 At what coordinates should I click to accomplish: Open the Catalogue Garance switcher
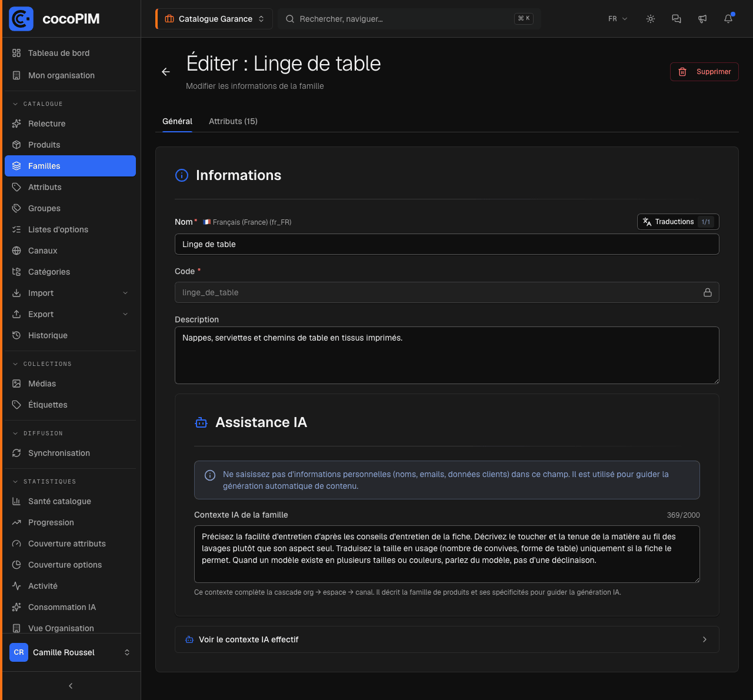tap(214, 19)
